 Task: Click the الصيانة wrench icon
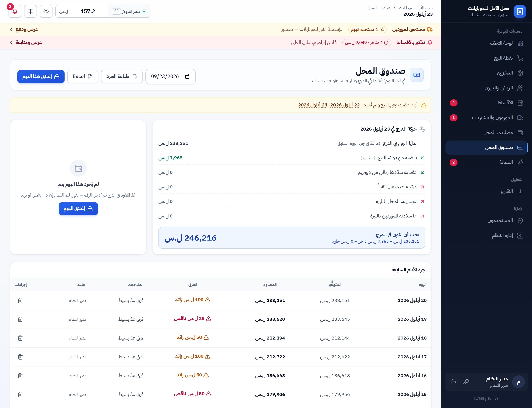[520, 162]
